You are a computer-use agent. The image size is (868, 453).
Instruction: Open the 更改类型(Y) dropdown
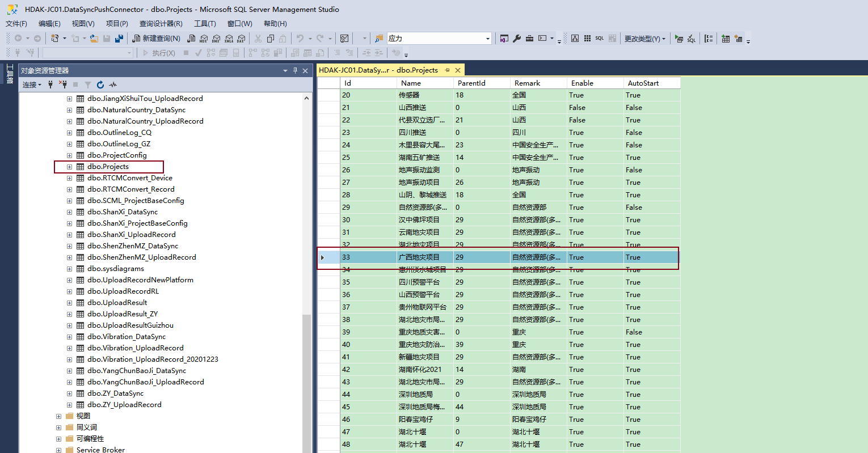(644, 39)
